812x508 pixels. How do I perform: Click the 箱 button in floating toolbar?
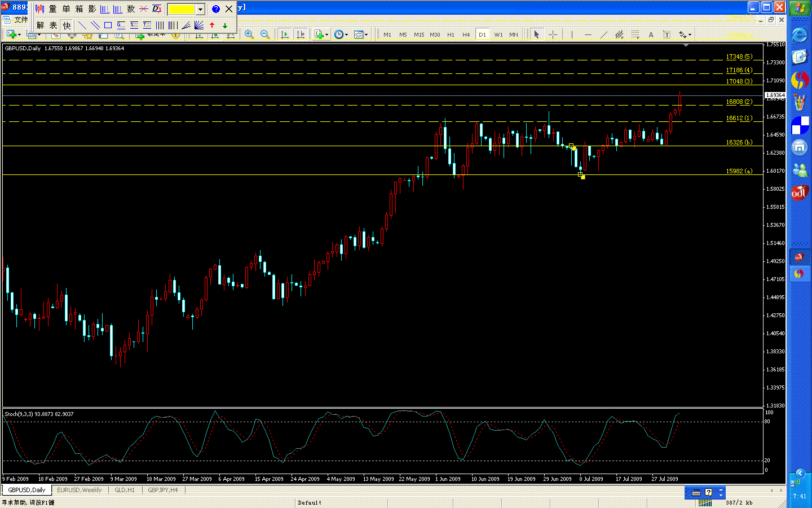pos(79,9)
